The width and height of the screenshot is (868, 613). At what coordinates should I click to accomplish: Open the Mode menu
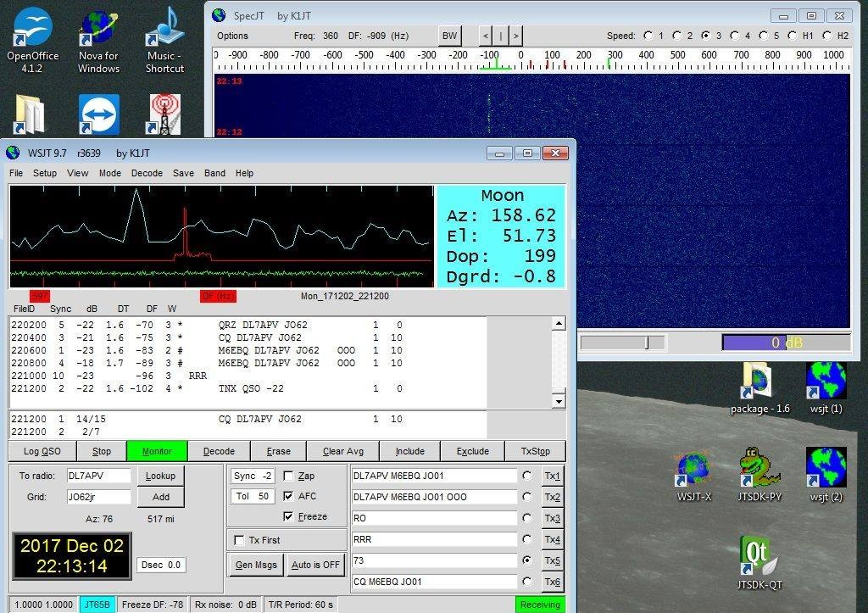point(109,173)
